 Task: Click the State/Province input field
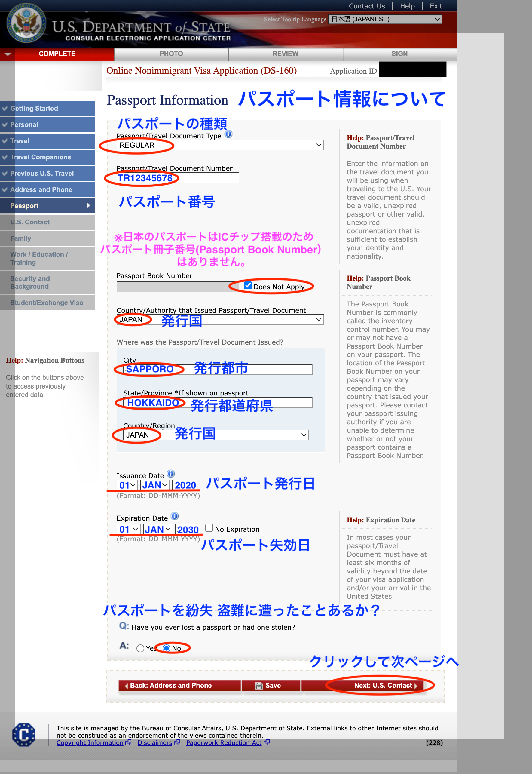point(218,402)
